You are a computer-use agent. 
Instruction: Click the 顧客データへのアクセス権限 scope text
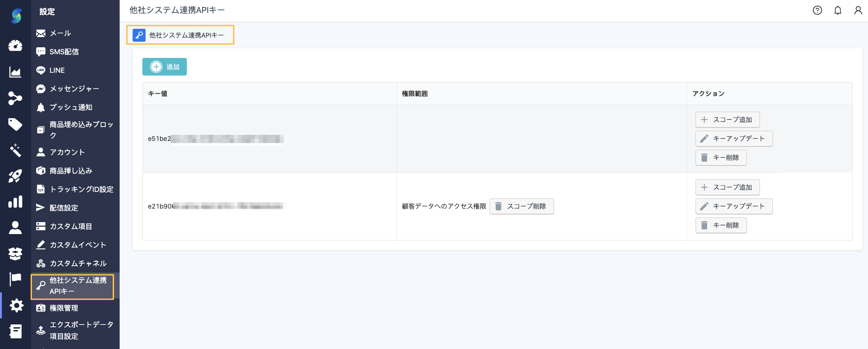point(444,206)
